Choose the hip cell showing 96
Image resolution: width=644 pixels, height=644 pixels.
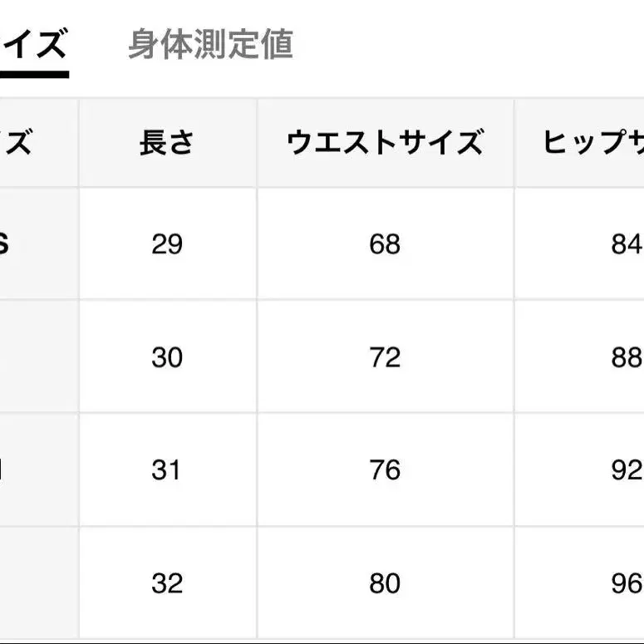point(627,583)
